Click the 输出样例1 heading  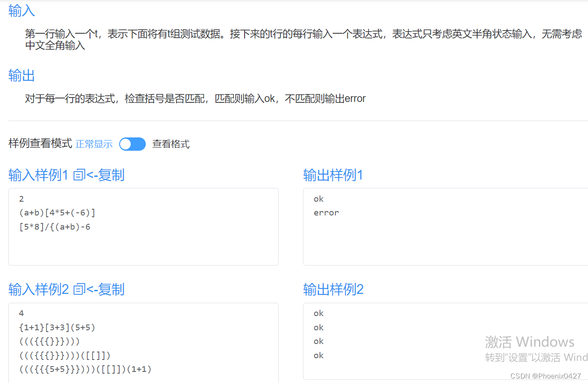(x=333, y=175)
